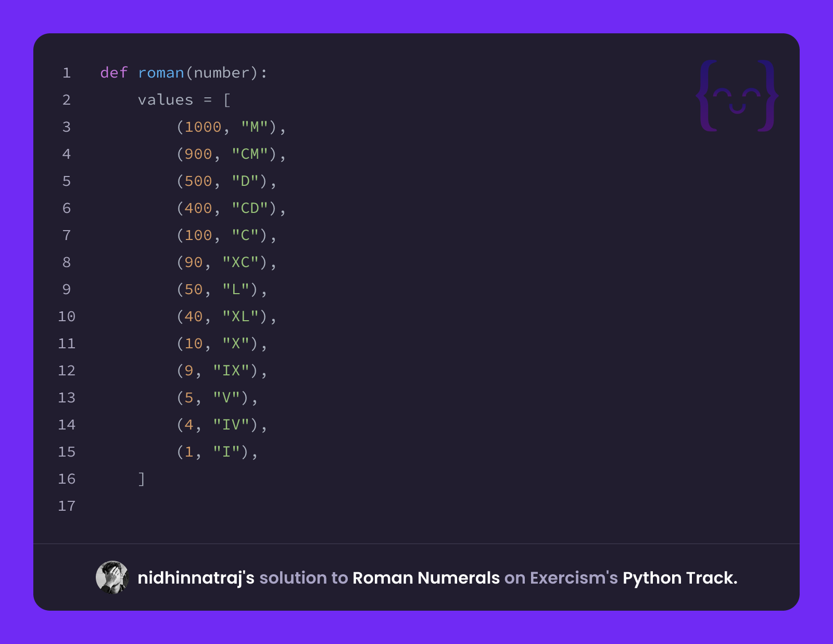
Task: Click the Python Track text
Action: [x=680, y=578]
